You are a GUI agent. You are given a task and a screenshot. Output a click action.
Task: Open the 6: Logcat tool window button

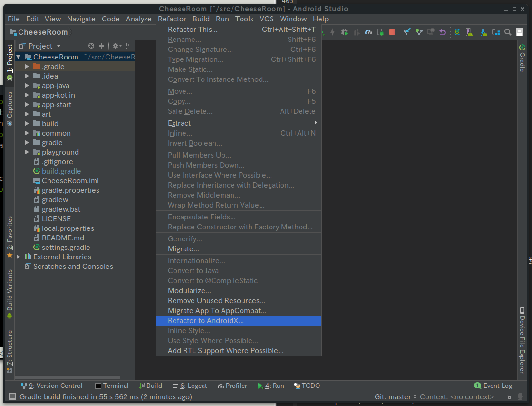pyautogui.click(x=190, y=386)
